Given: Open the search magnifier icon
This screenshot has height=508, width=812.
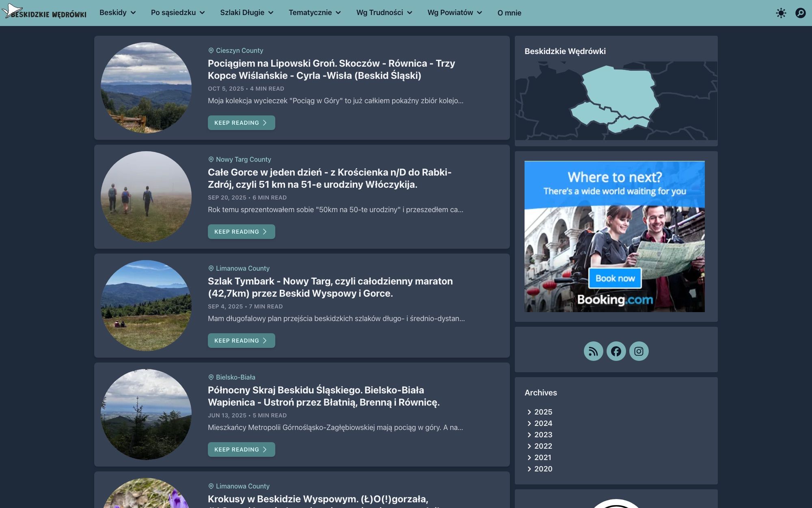Looking at the screenshot, I should (x=800, y=13).
